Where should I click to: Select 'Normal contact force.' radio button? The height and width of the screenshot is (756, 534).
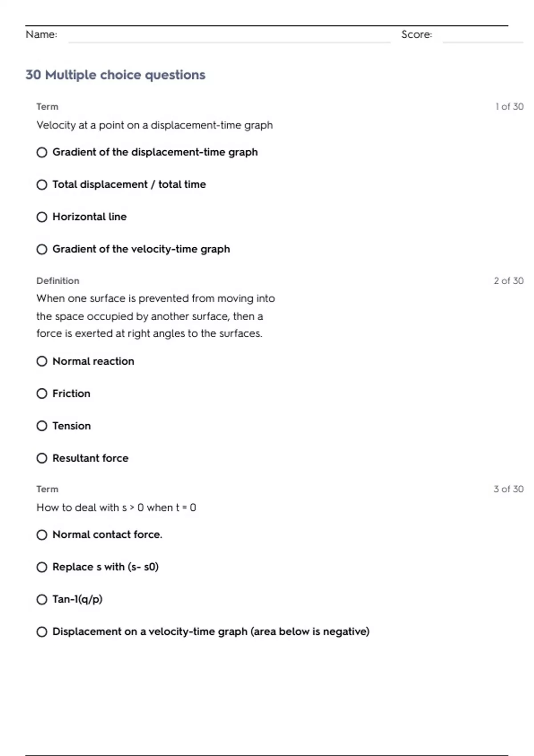[x=42, y=535]
